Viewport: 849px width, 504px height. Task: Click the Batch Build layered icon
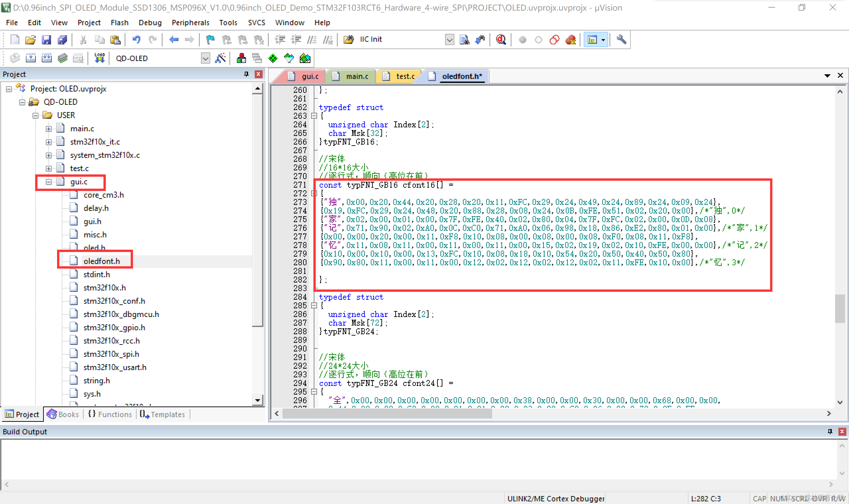[62, 58]
